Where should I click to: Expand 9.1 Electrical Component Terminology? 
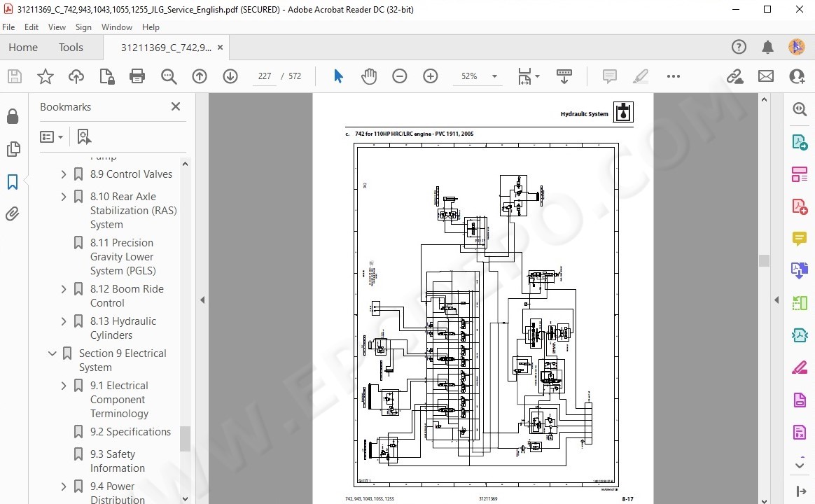coord(64,386)
